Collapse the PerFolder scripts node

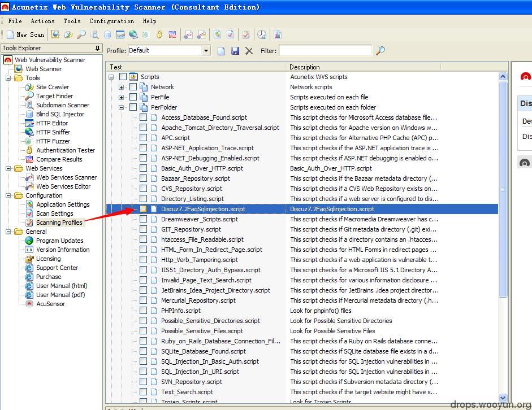click(121, 107)
